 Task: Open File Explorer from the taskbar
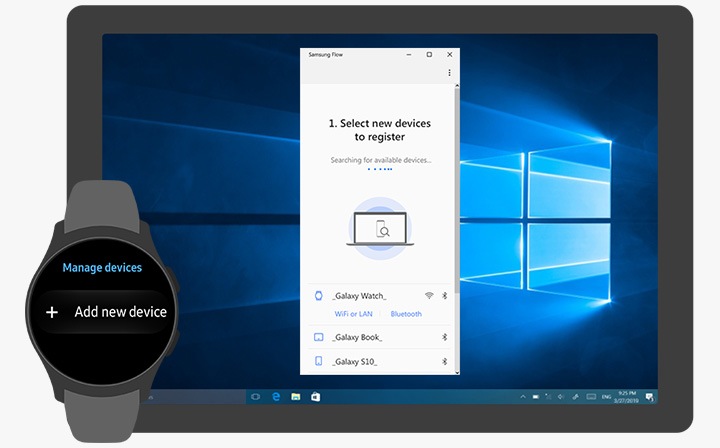(x=296, y=397)
